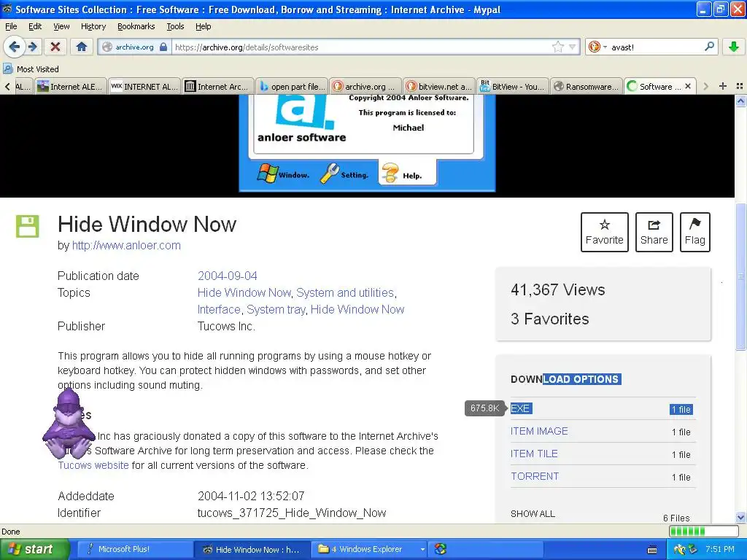Go back with the browser back arrow

14,47
